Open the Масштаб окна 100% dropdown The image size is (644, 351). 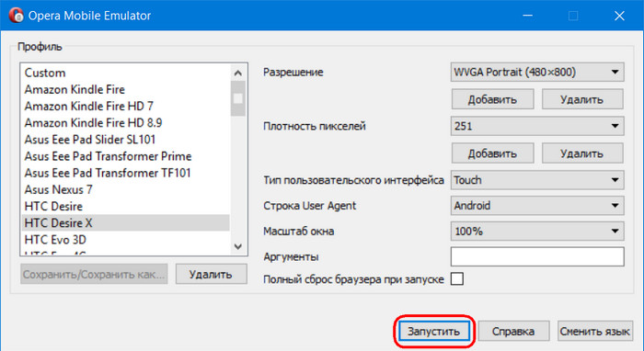coord(537,232)
